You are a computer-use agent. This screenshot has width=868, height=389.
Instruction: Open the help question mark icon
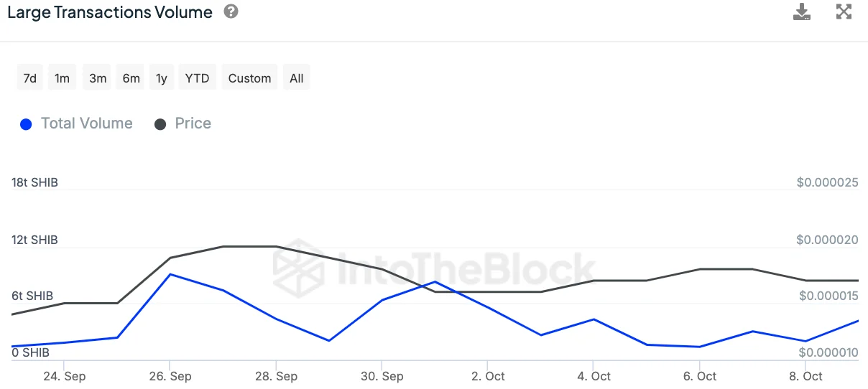(x=231, y=12)
